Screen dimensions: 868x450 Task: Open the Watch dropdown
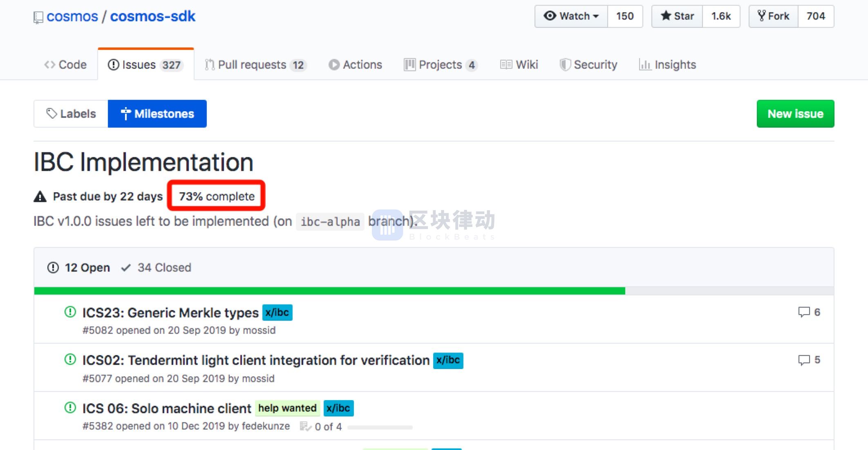571,16
